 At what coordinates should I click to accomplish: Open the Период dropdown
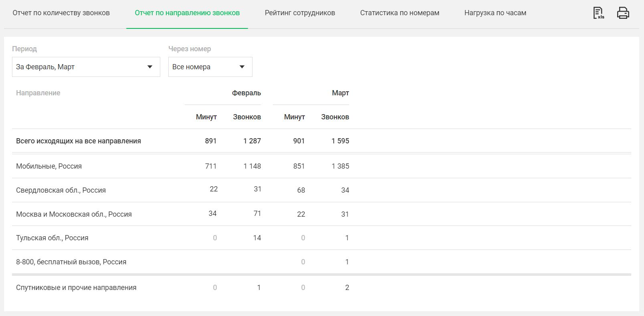point(86,67)
